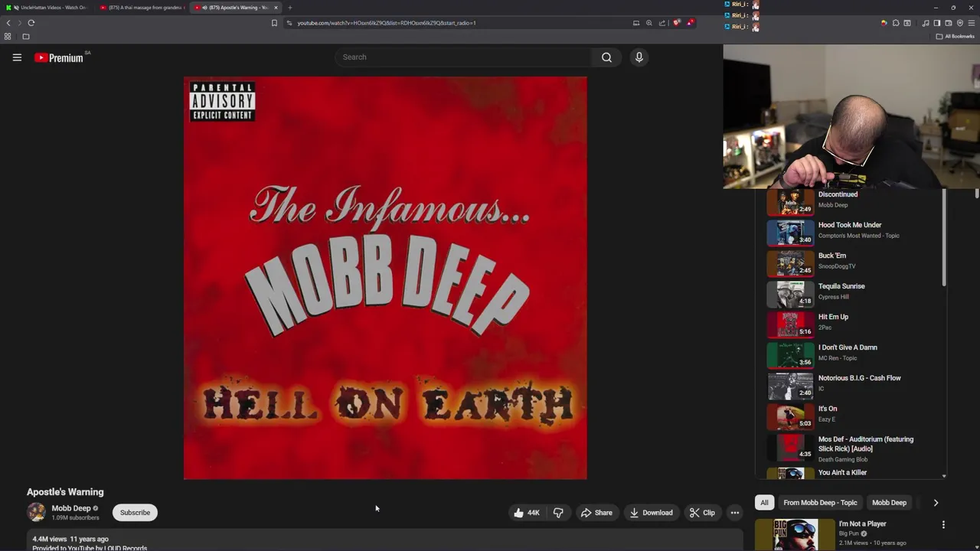Play You Ain't a Killer track

[850, 473]
